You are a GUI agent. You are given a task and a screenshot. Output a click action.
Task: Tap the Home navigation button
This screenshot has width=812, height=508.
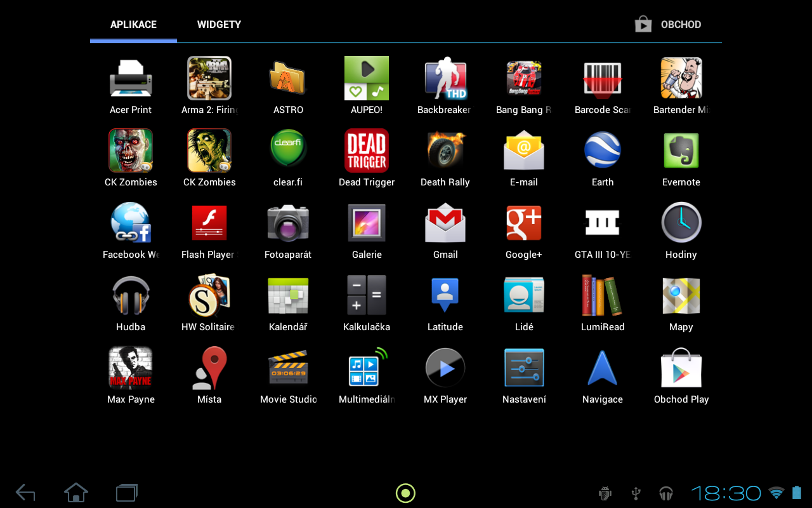click(76, 493)
